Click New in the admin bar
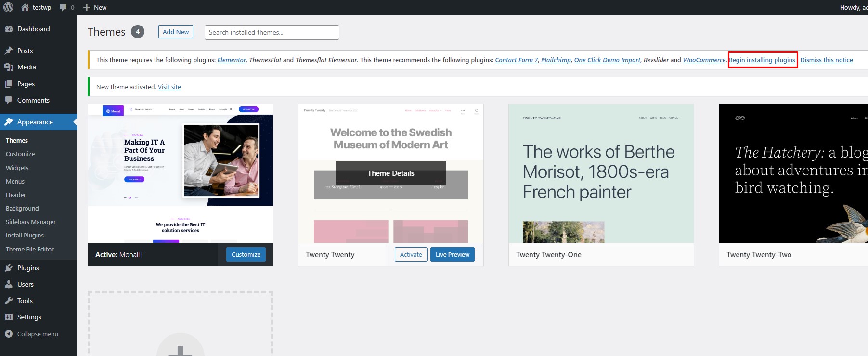 click(100, 7)
